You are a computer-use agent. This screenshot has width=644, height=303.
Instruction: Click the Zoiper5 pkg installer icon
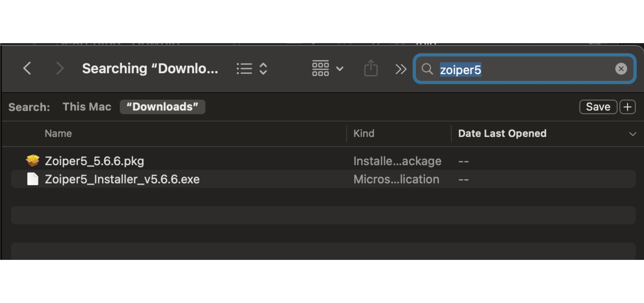(x=32, y=161)
